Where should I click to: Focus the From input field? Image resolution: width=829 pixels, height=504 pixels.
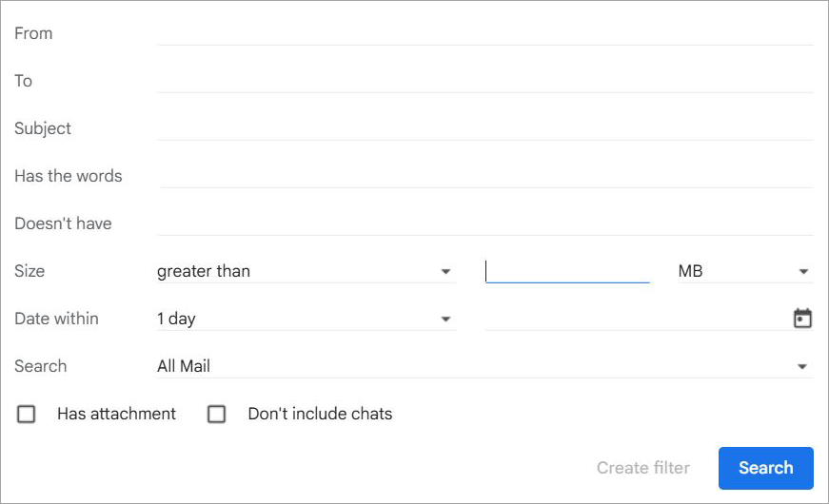(484, 33)
